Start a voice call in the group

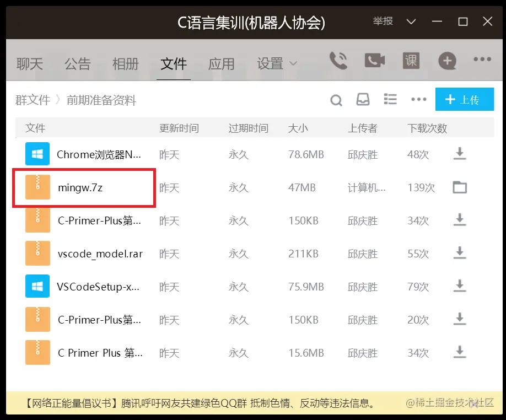(x=339, y=61)
